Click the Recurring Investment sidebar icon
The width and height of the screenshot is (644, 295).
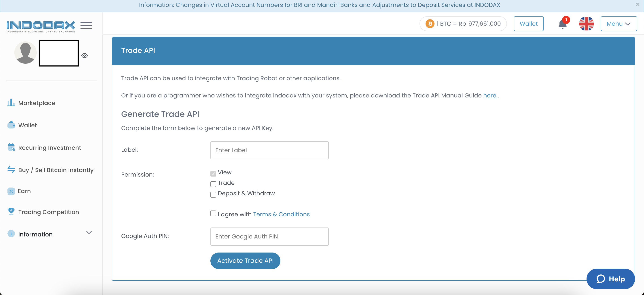(11, 147)
